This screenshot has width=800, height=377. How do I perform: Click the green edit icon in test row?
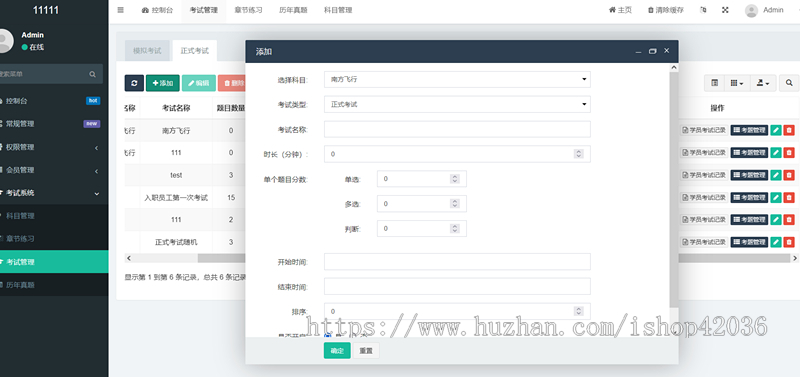(776, 175)
